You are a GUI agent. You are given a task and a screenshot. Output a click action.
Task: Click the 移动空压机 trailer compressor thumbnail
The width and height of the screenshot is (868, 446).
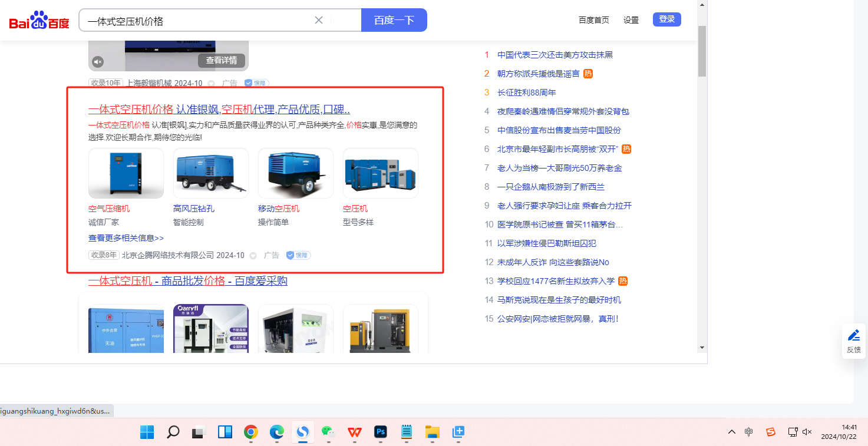click(296, 173)
